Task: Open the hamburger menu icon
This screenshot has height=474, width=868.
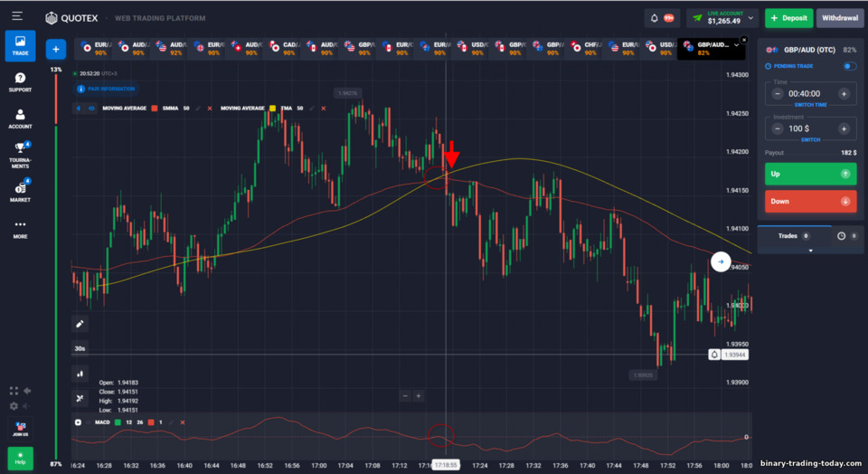Action: [17, 16]
